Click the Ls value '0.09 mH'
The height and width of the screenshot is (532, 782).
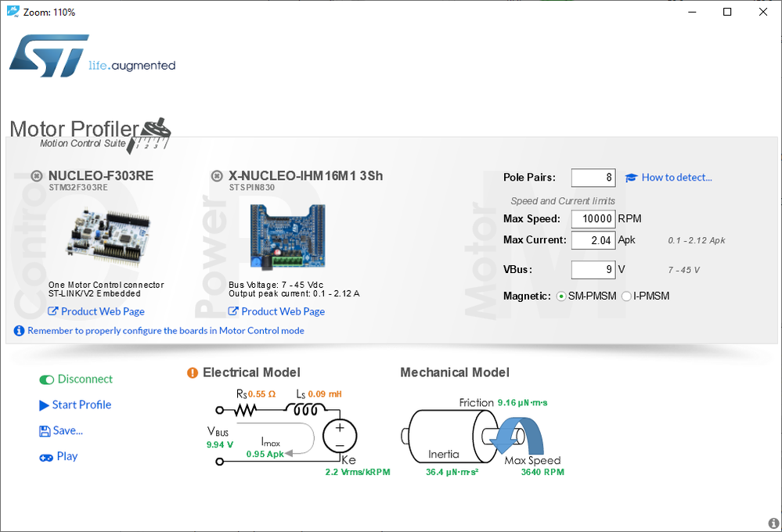tap(325, 394)
